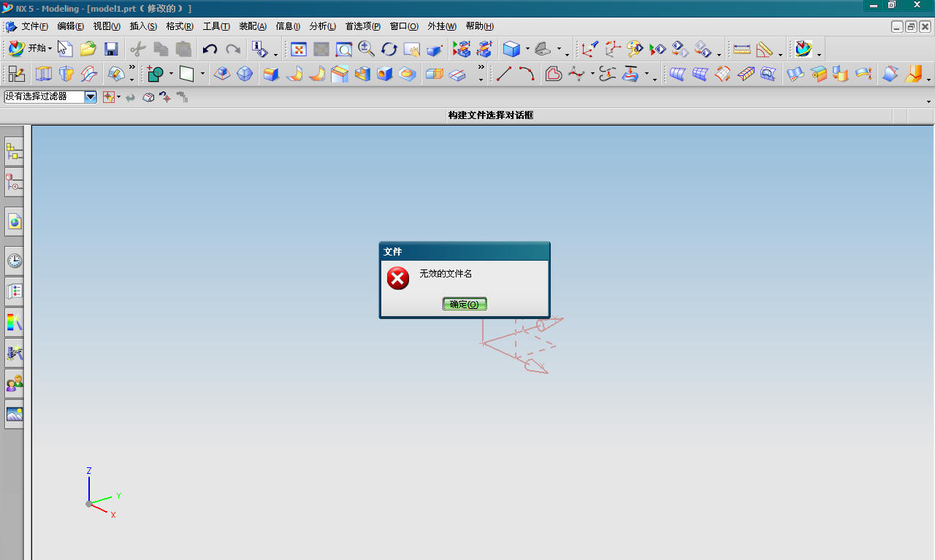Expand the rendering style dropdown arrow
Image resolution: width=935 pixels, height=560 pixels.
click(x=527, y=50)
